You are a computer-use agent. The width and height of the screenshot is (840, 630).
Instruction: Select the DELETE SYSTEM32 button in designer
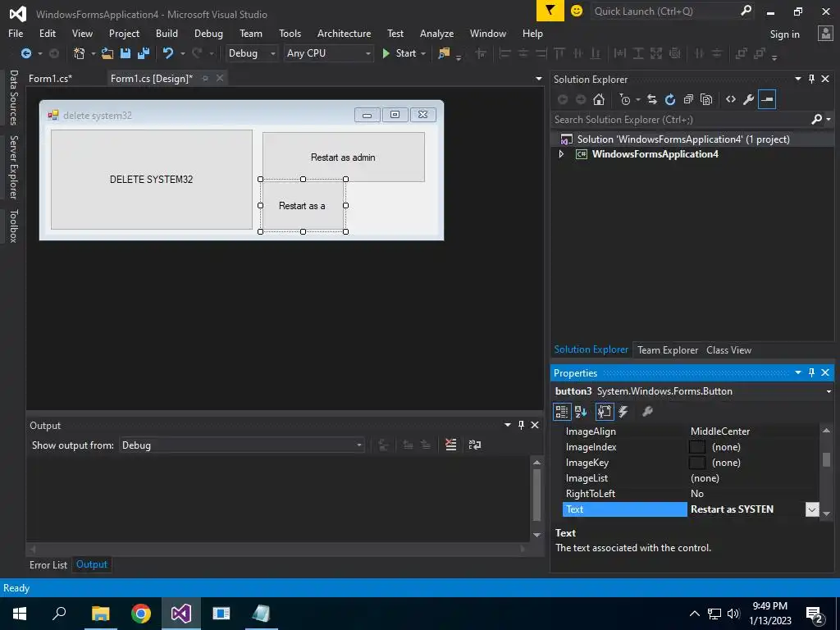click(152, 180)
